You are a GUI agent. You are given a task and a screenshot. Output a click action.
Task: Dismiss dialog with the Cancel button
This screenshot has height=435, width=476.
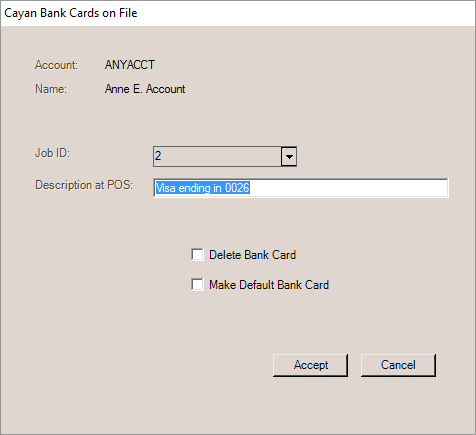(x=398, y=365)
